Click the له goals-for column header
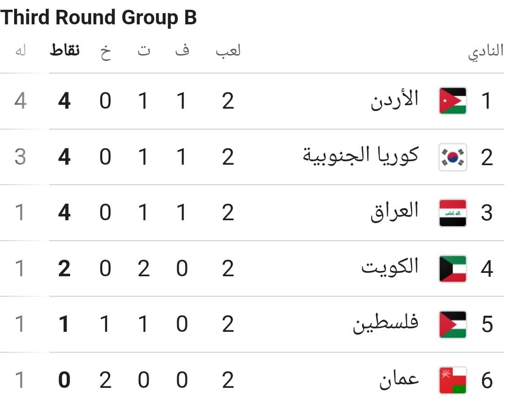The width and height of the screenshot is (526, 420). click(x=21, y=51)
